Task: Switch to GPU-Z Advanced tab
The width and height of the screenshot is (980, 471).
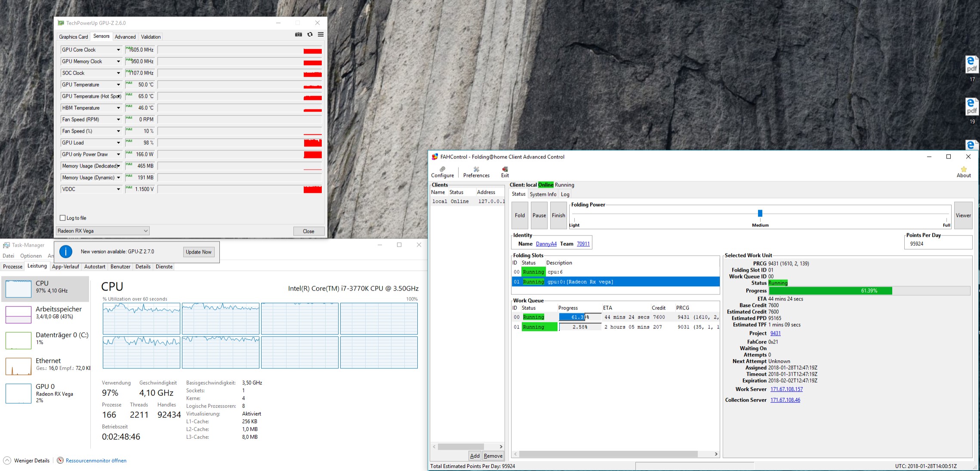Action: pyautogui.click(x=125, y=37)
